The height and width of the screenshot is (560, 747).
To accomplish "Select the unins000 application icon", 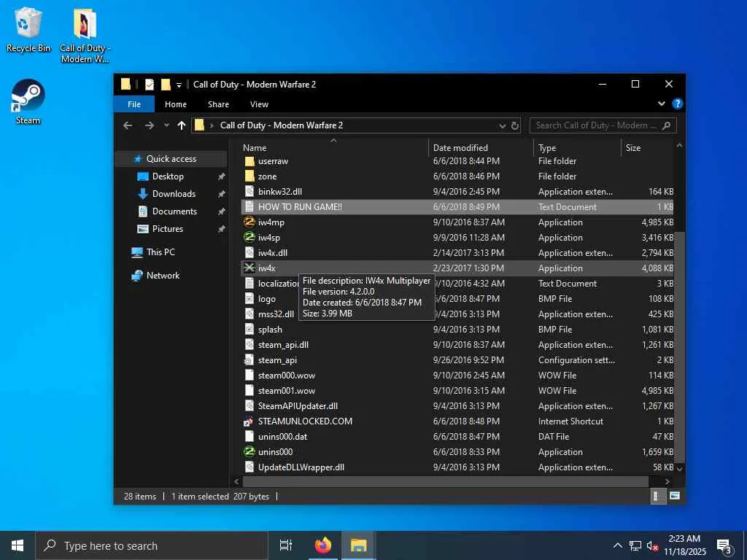I will (249, 451).
